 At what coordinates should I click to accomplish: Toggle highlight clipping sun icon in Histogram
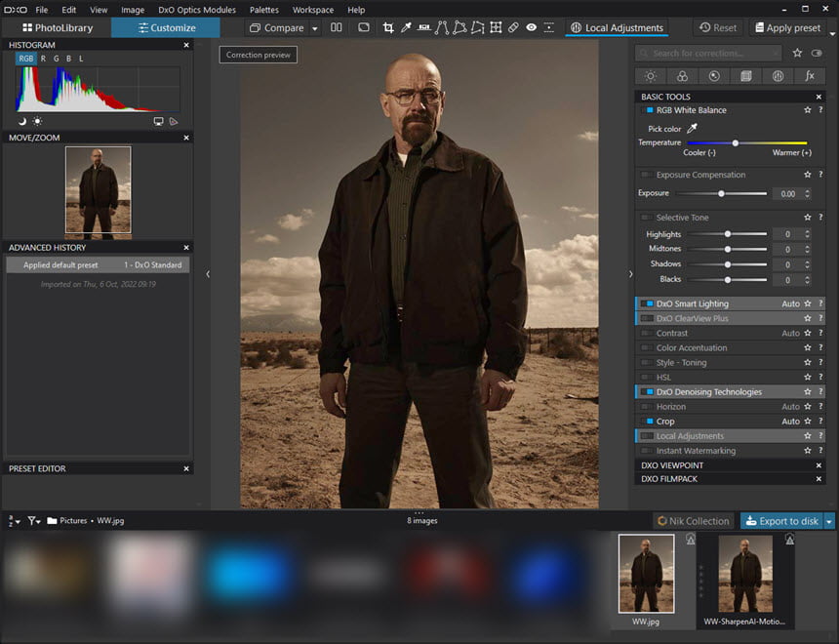[37, 122]
